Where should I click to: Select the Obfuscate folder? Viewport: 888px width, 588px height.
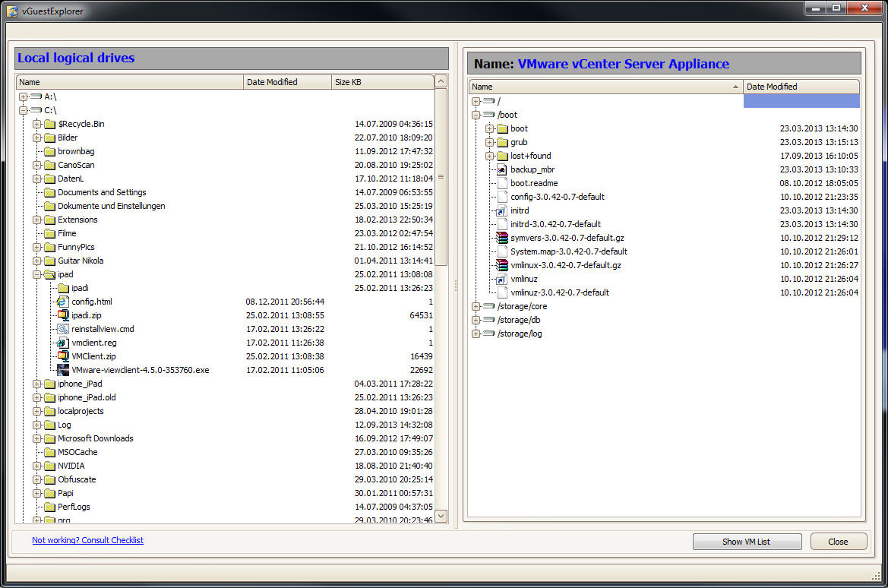pyautogui.click(x=77, y=479)
